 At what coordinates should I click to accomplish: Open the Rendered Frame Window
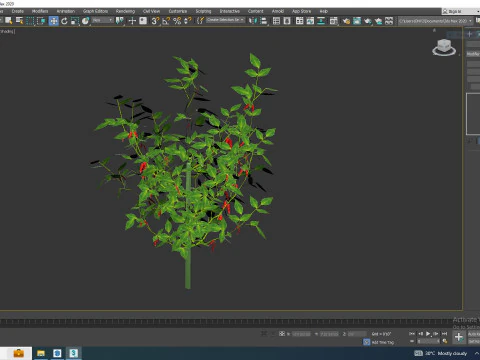coord(357,21)
